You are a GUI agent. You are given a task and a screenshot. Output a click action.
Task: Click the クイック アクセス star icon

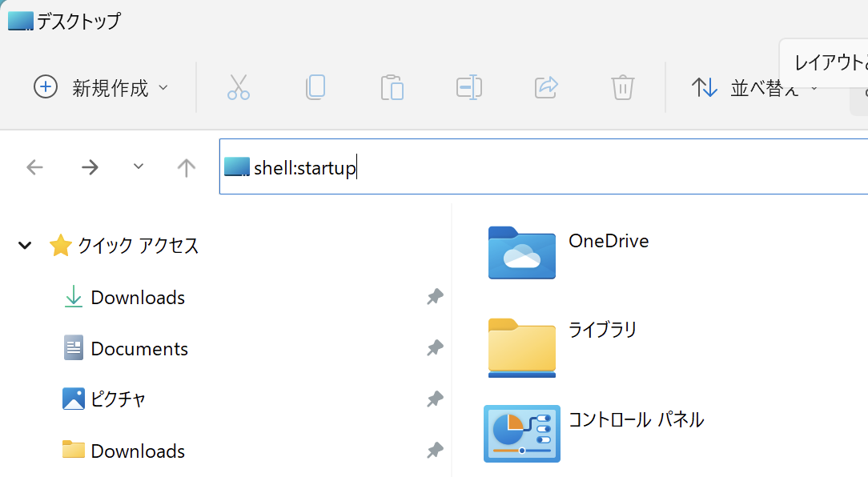point(60,245)
